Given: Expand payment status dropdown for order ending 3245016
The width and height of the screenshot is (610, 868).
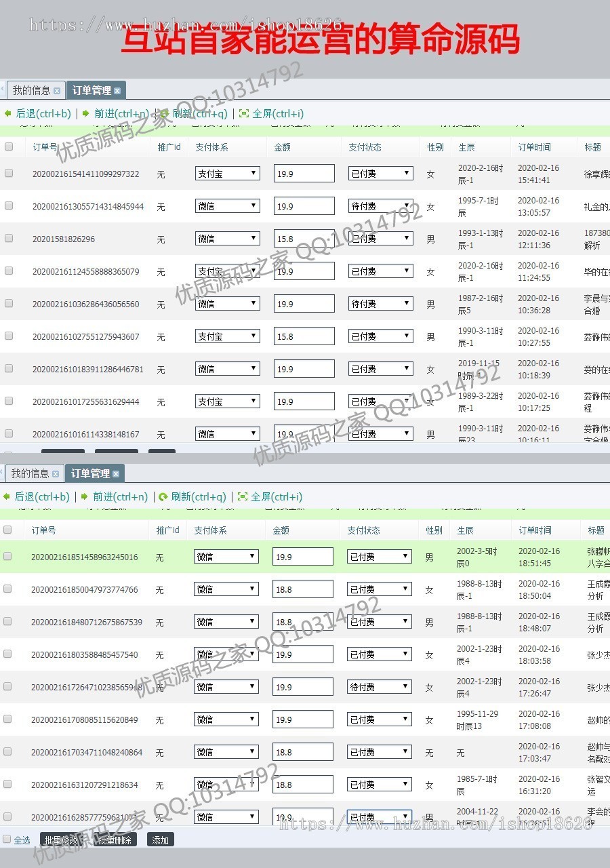Looking at the screenshot, I should 379,557.
